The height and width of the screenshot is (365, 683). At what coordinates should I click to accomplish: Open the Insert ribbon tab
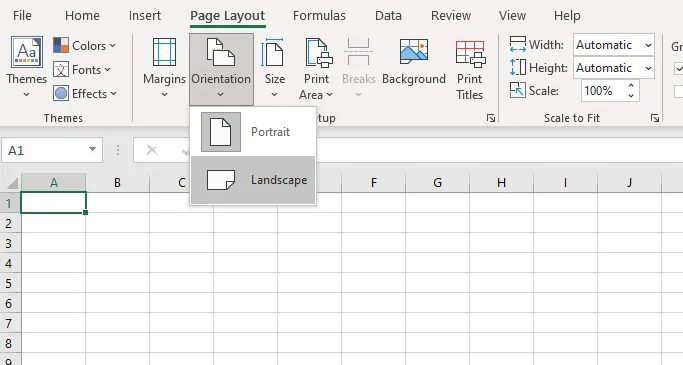point(145,16)
